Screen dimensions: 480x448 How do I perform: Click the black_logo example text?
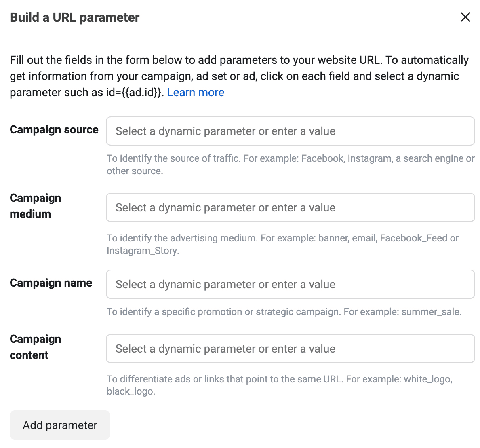[130, 391]
